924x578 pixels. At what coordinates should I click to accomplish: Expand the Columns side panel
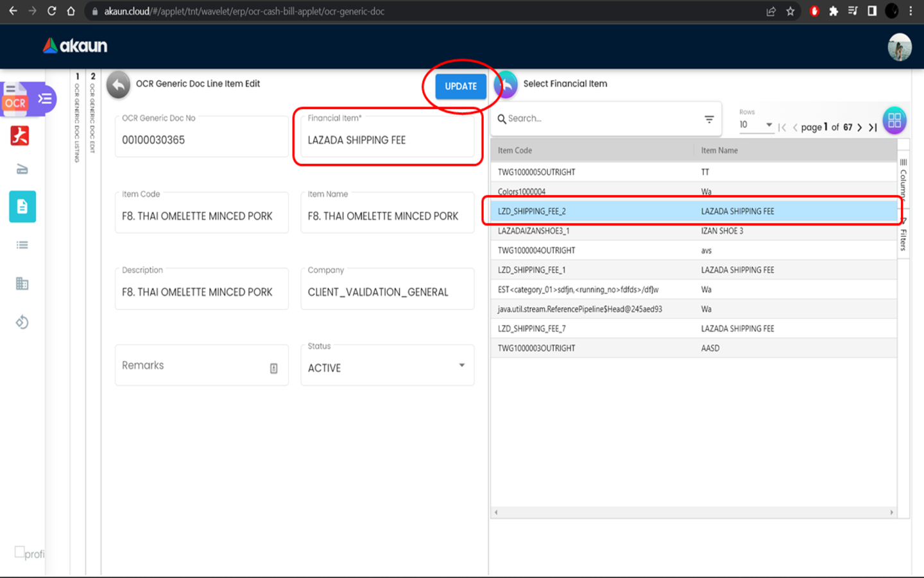pyautogui.click(x=903, y=180)
